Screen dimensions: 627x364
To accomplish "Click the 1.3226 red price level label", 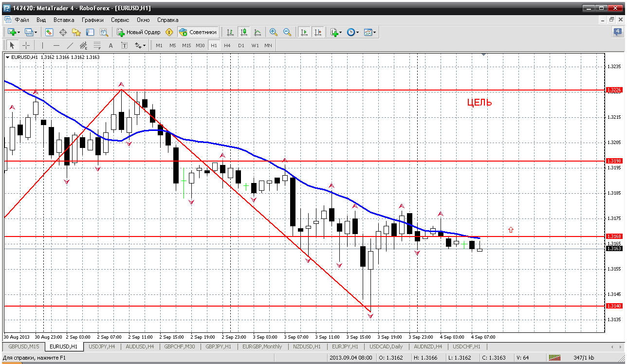I will coord(614,90).
